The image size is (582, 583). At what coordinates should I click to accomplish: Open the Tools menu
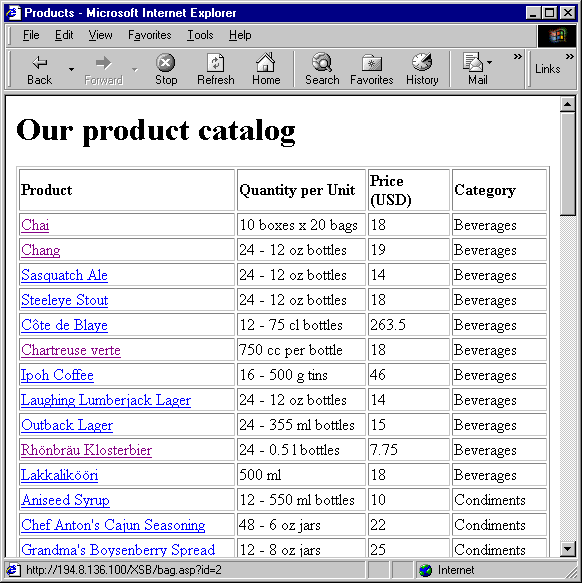pyautogui.click(x=200, y=35)
